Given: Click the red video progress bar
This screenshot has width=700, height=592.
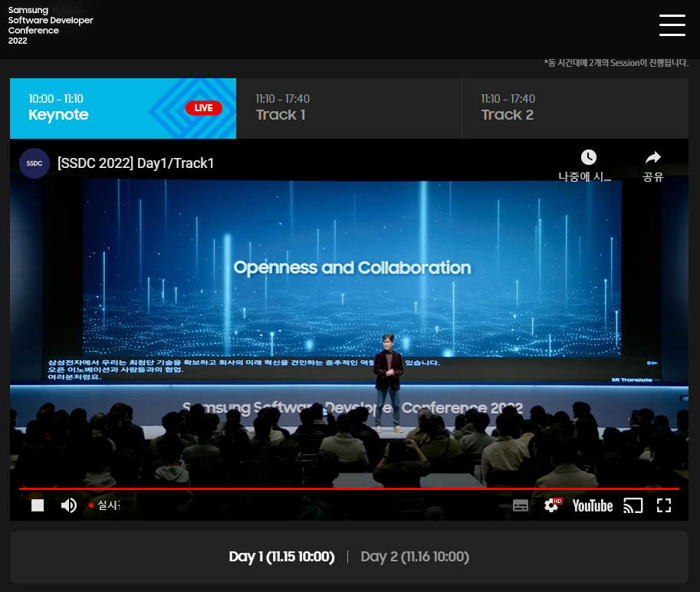Looking at the screenshot, I should (349, 489).
